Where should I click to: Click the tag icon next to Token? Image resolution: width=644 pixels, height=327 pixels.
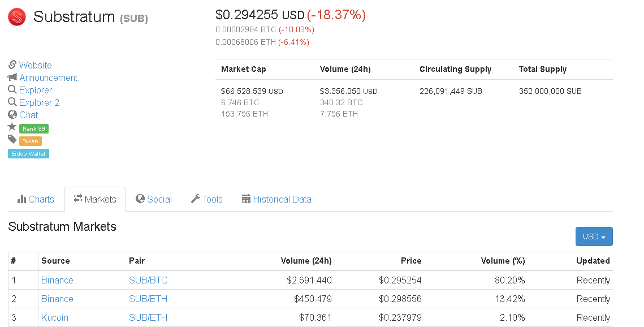(x=12, y=140)
